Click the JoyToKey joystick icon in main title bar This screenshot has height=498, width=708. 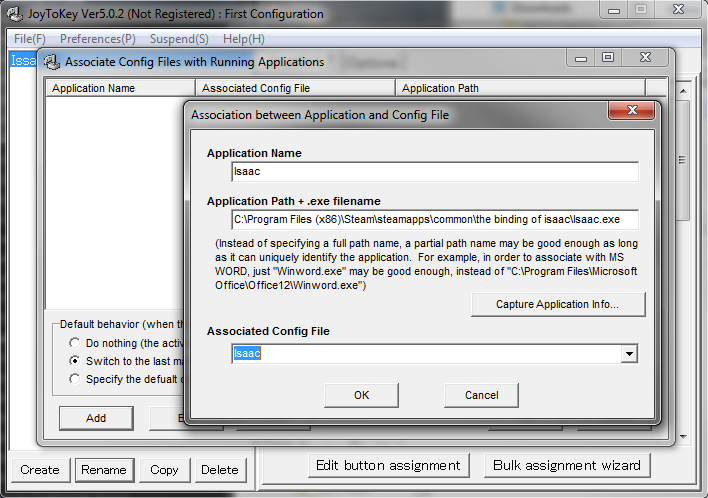tap(14, 14)
